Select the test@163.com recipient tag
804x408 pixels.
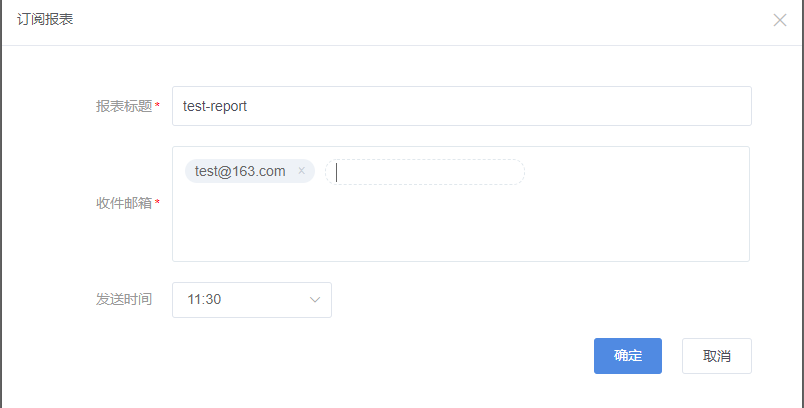point(240,171)
